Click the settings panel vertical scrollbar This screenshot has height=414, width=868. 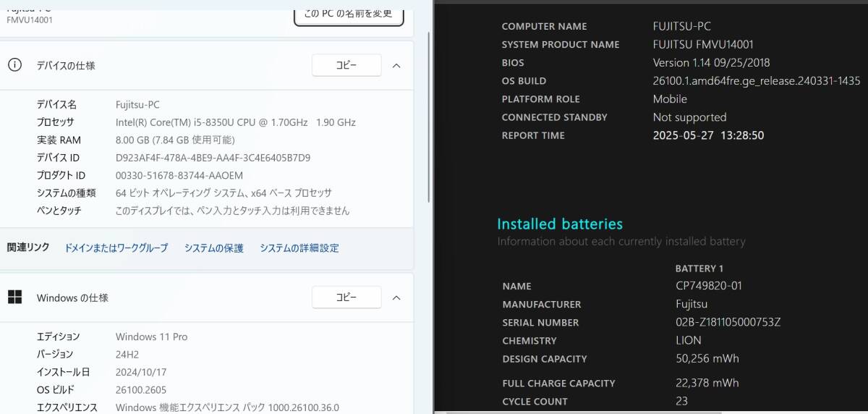(x=429, y=109)
